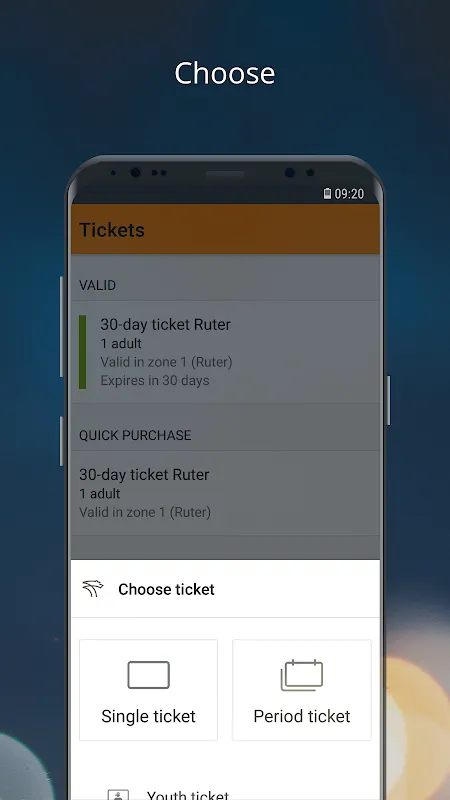Tap the Choose heading above the phone
Screen dimensions: 450x800
tap(224, 73)
